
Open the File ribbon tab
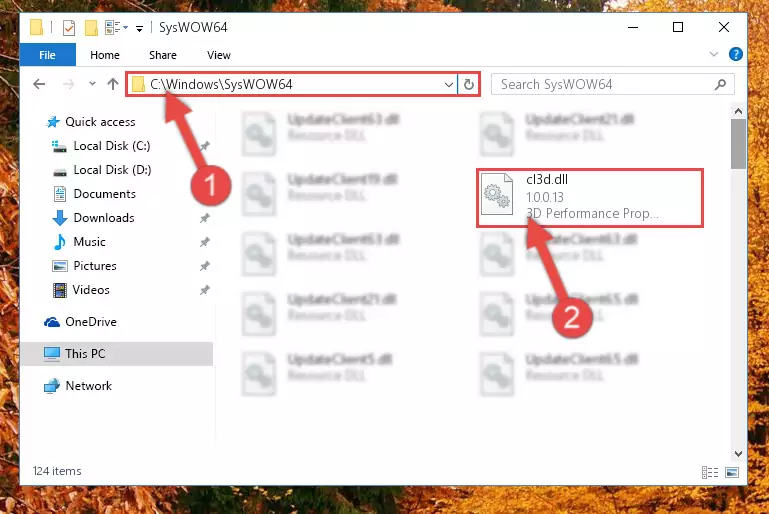(x=48, y=54)
